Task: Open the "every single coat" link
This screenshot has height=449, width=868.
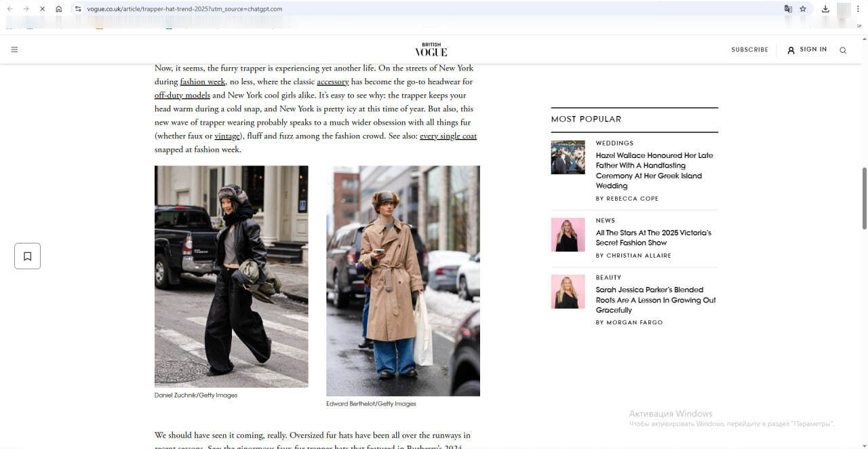Action: [x=448, y=136]
